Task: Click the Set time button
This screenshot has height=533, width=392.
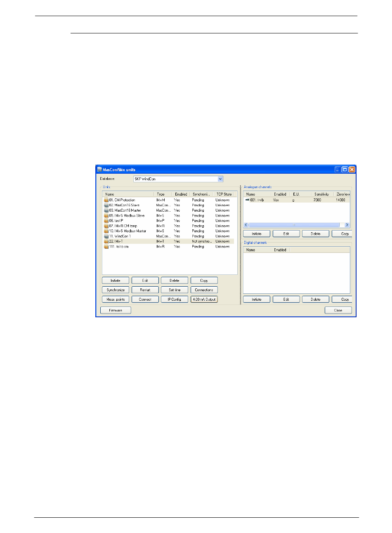Action: [x=175, y=290]
